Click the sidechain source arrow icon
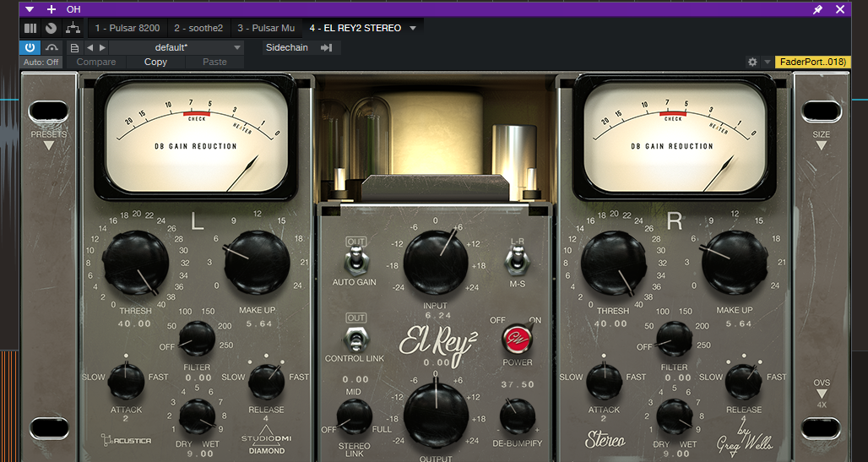 pyautogui.click(x=327, y=47)
